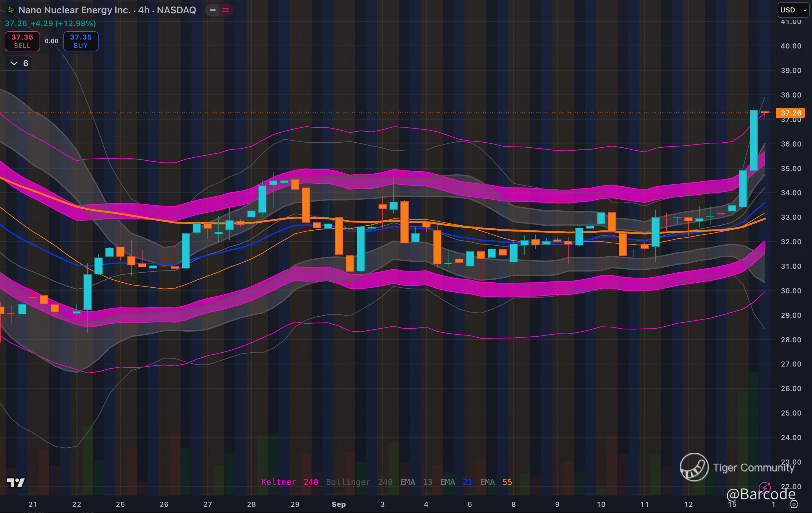
Task: Click the Keltner 240 indicator label
Action: pyautogui.click(x=289, y=482)
